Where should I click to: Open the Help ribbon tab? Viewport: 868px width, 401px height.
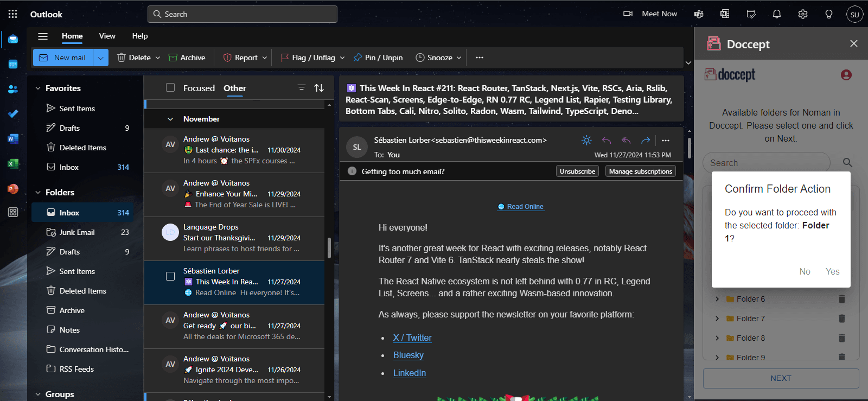[x=140, y=36]
